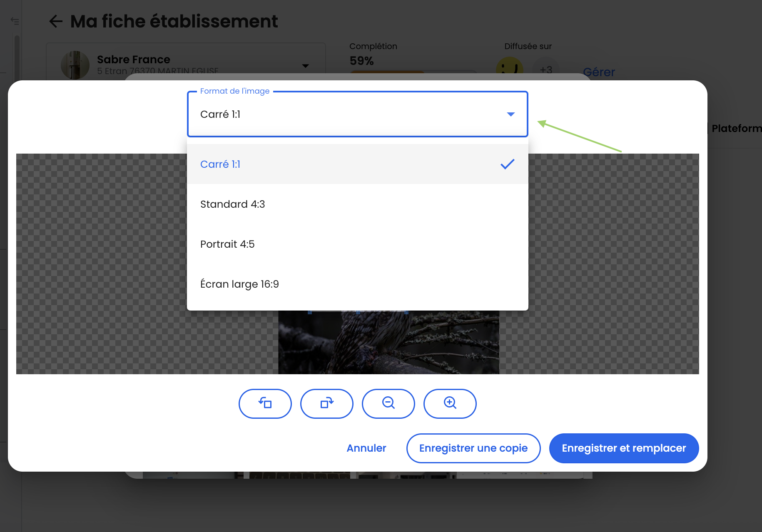This screenshot has width=762, height=532.
Task: Rotate image left with the counterclockwise button
Action: [265, 403]
